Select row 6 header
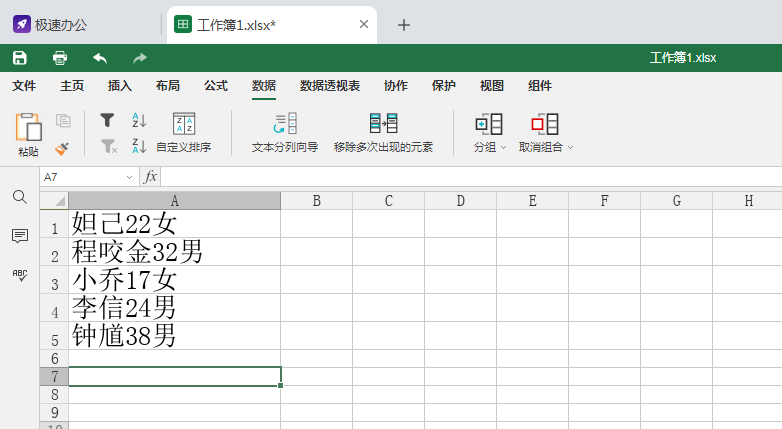The width and height of the screenshot is (782, 429). [54, 358]
